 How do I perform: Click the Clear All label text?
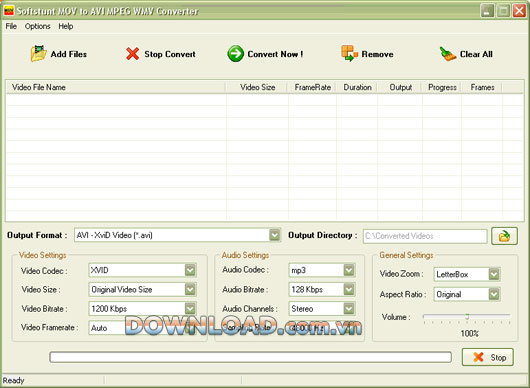pyautogui.click(x=476, y=54)
